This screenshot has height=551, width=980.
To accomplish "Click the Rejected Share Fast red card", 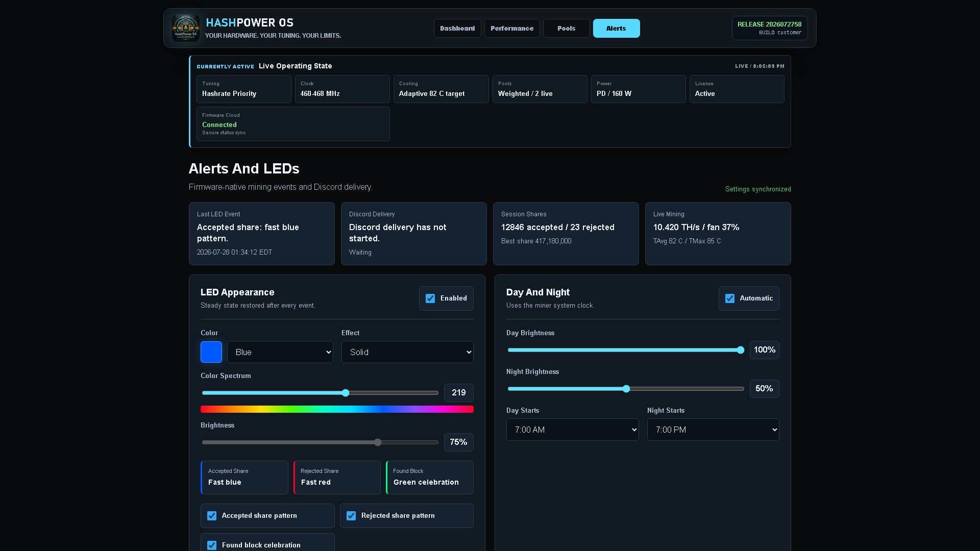I will 337,478.
